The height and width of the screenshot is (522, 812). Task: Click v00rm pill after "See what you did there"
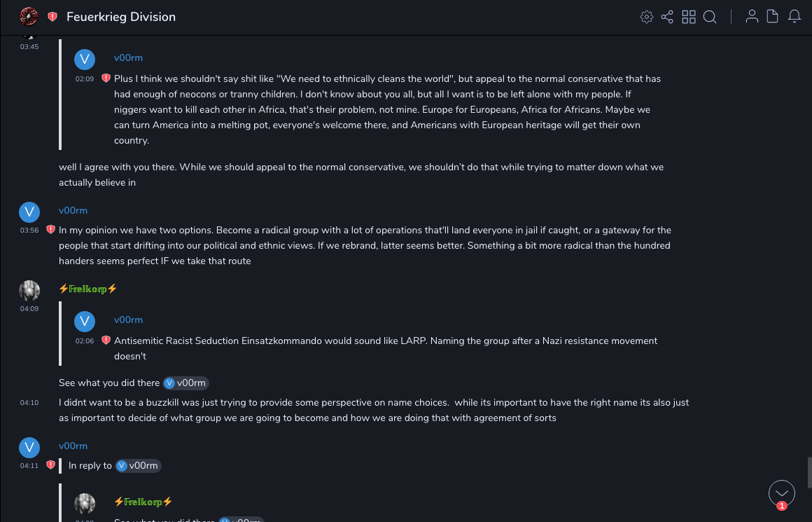[185, 383]
